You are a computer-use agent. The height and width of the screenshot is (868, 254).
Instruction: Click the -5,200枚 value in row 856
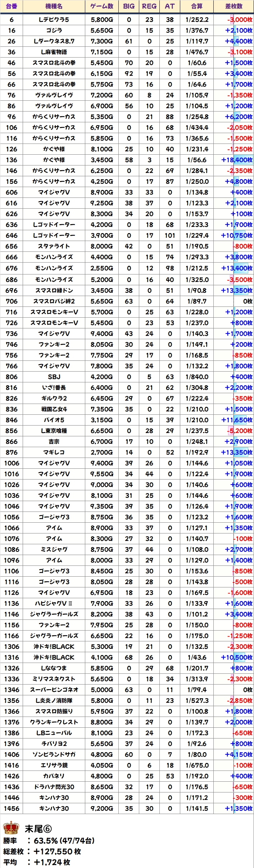point(240,431)
